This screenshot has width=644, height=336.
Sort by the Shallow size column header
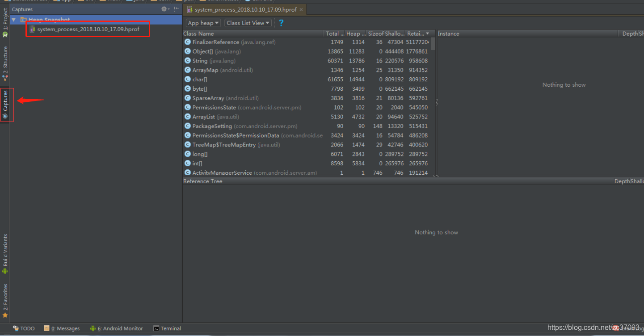click(x=394, y=34)
